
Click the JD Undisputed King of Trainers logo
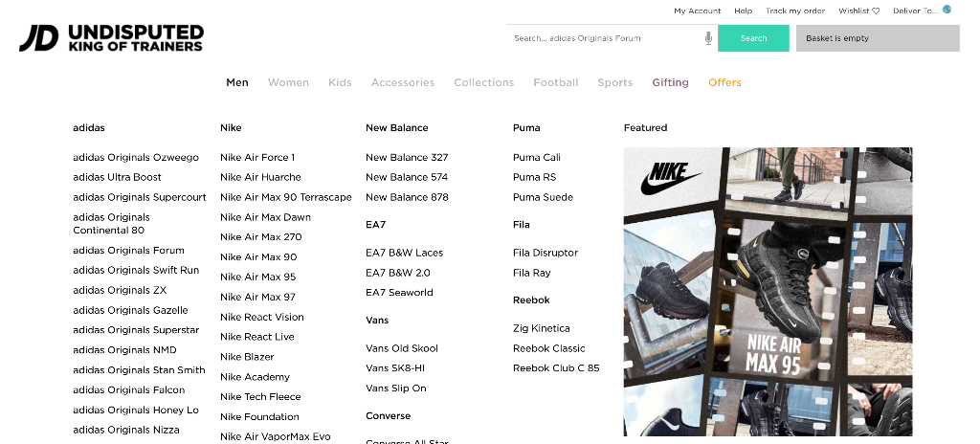(x=111, y=38)
